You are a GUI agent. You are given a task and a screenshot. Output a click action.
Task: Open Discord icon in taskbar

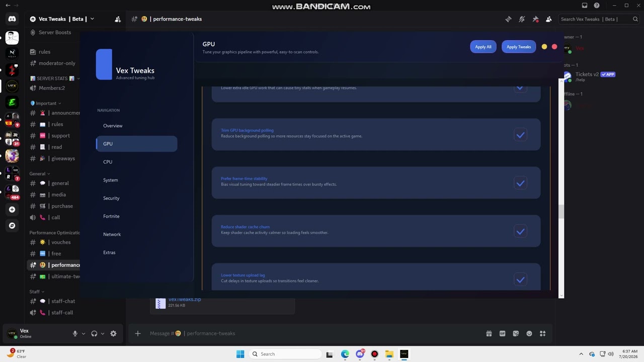(x=360, y=354)
